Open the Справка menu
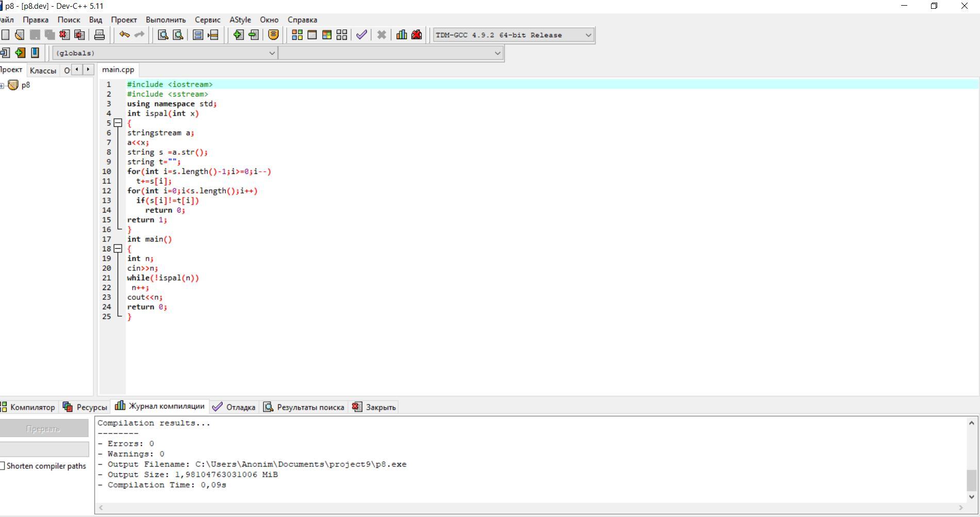 pyautogui.click(x=302, y=20)
